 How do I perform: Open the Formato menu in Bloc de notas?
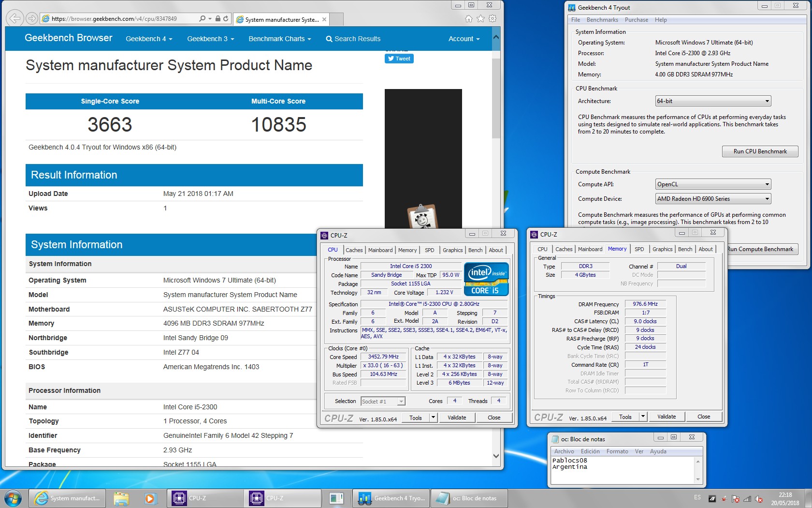(617, 451)
